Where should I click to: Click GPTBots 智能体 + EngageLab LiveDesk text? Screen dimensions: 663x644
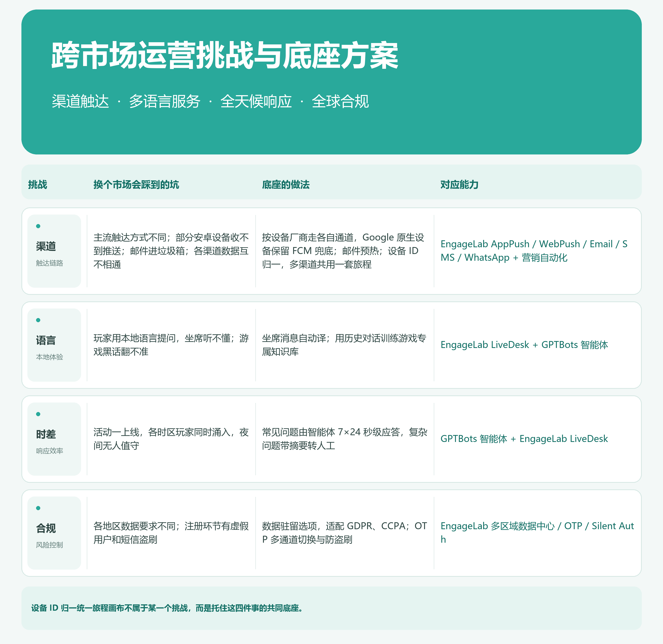pyautogui.click(x=524, y=439)
